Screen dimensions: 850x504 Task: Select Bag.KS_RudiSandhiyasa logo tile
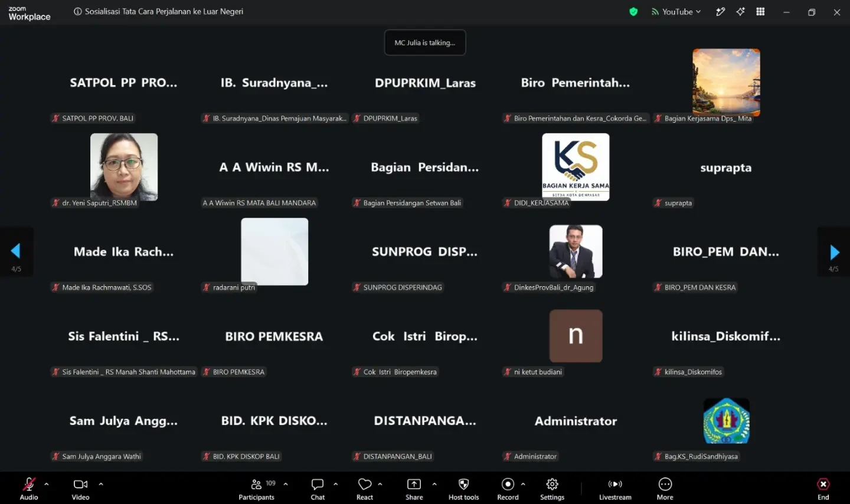(x=726, y=421)
